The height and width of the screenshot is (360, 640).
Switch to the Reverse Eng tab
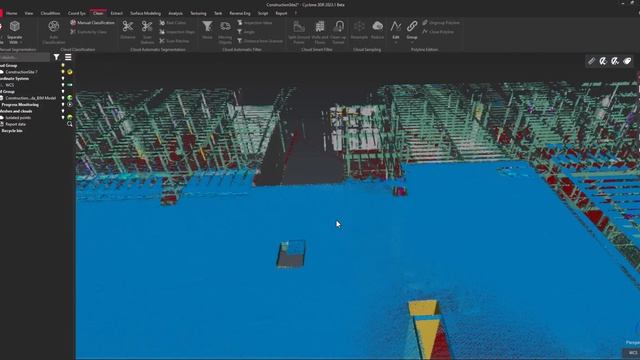click(240, 13)
